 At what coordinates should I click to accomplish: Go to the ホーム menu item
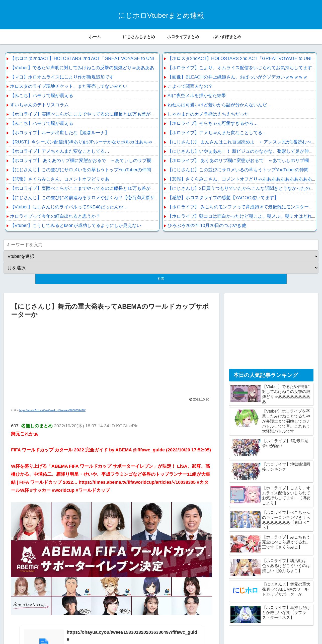(95, 37)
